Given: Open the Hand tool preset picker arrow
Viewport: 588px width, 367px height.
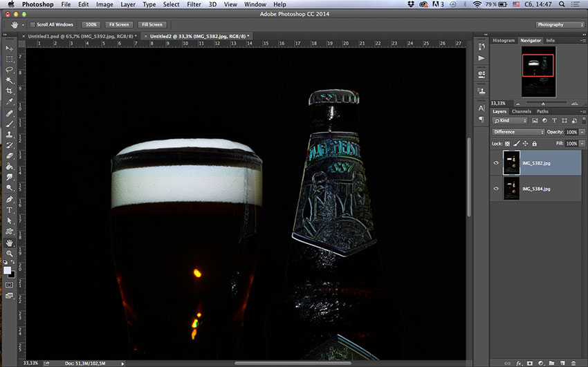Looking at the screenshot, I should [x=23, y=25].
